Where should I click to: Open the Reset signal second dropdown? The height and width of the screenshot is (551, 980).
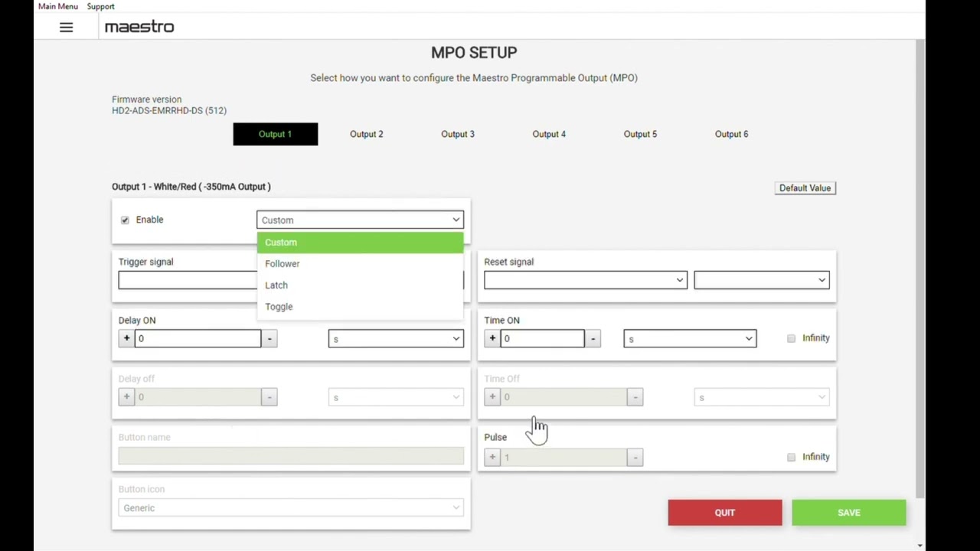[761, 280]
